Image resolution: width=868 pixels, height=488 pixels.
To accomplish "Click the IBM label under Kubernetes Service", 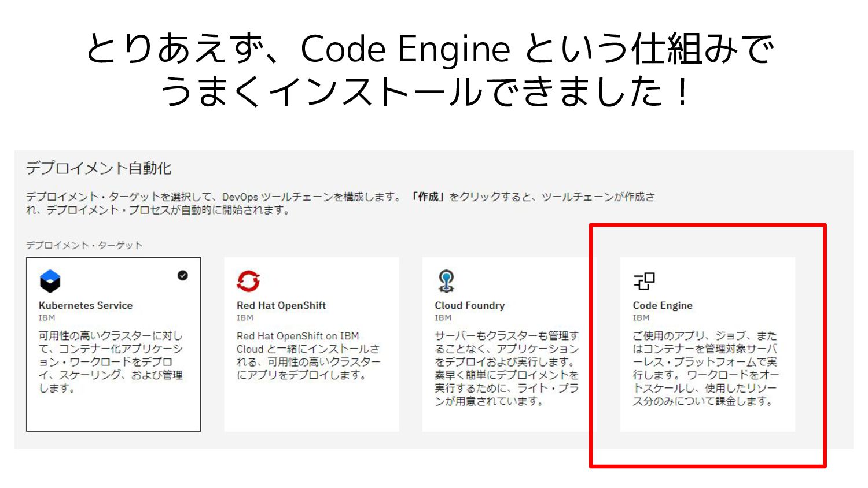I will click(x=47, y=317).
